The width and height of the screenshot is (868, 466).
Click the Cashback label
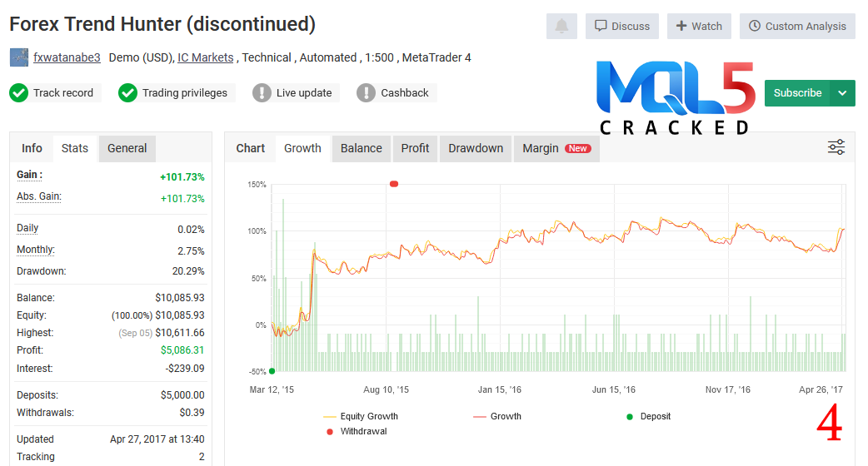pyautogui.click(x=405, y=93)
